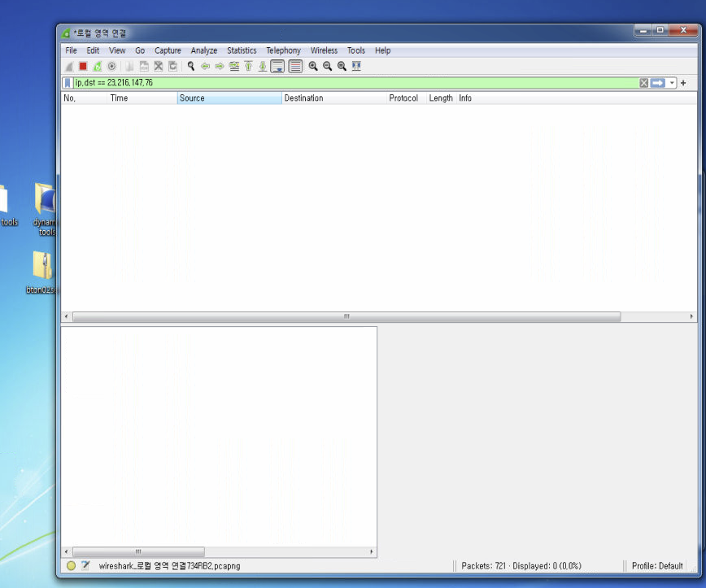Viewport: 706px width, 588px height.
Task: Click the close capture file icon
Action: click(159, 67)
